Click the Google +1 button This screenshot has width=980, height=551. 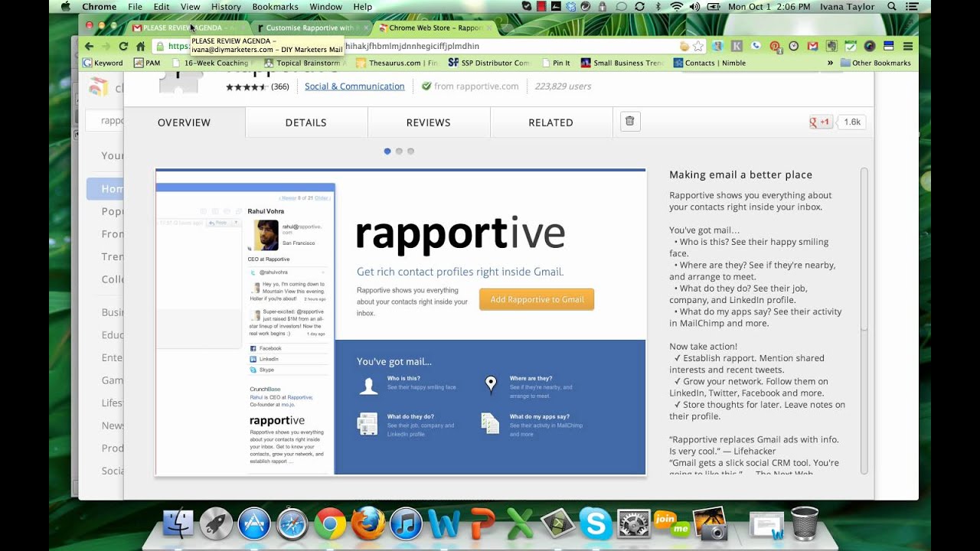pyautogui.click(x=821, y=122)
